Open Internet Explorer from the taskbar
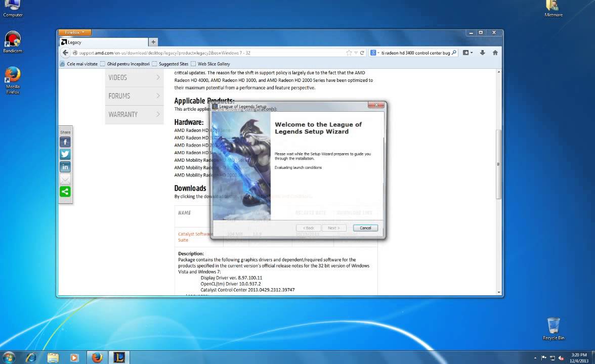The height and width of the screenshot is (364, 595). tap(31, 357)
